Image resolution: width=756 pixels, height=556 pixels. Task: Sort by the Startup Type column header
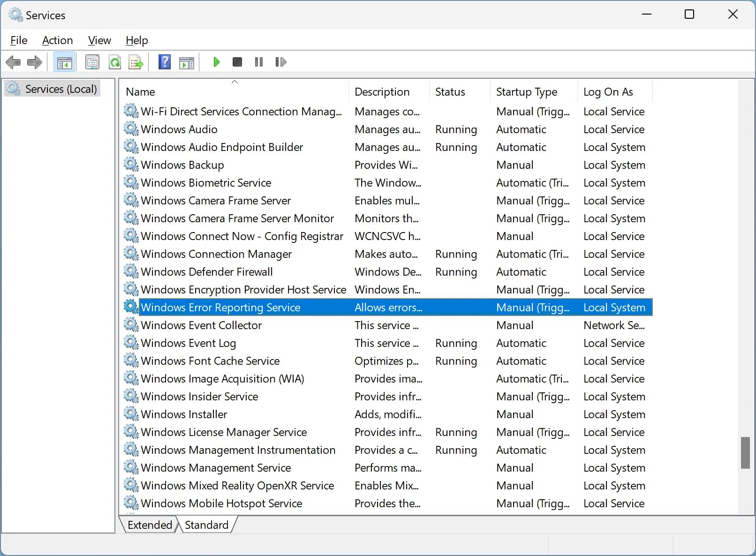tap(534, 91)
